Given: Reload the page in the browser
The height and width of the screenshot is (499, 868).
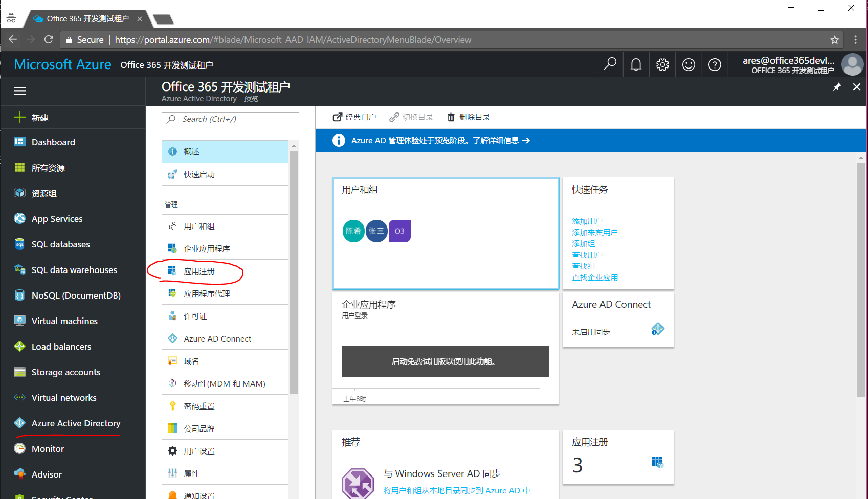Looking at the screenshot, I should [49, 39].
